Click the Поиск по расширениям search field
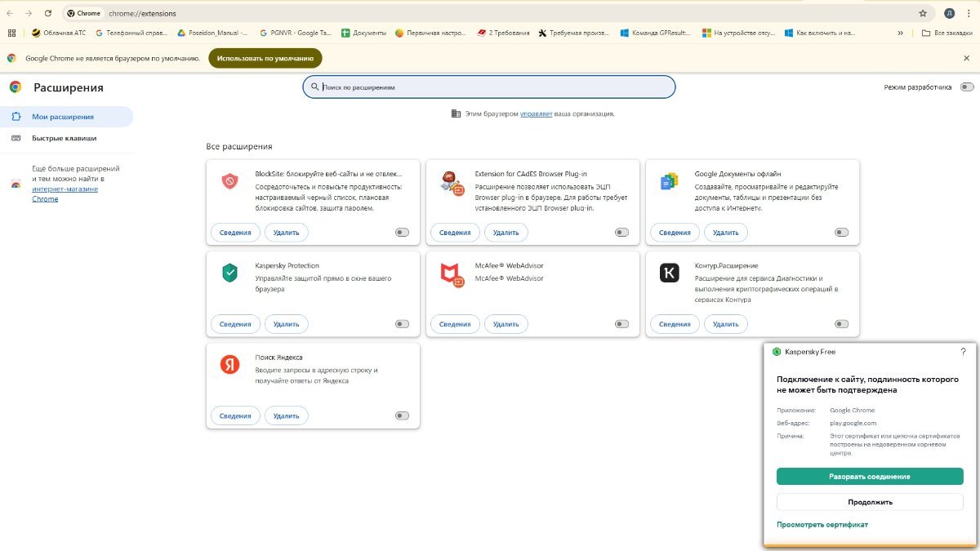Image resolution: width=980 pixels, height=551 pixels. coord(489,87)
